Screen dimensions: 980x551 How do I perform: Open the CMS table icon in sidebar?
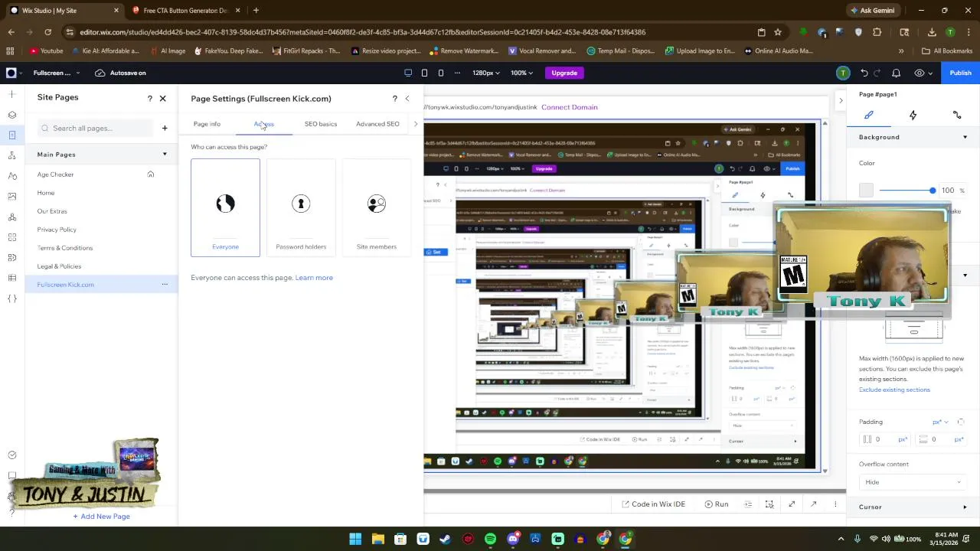(x=11, y=278)
